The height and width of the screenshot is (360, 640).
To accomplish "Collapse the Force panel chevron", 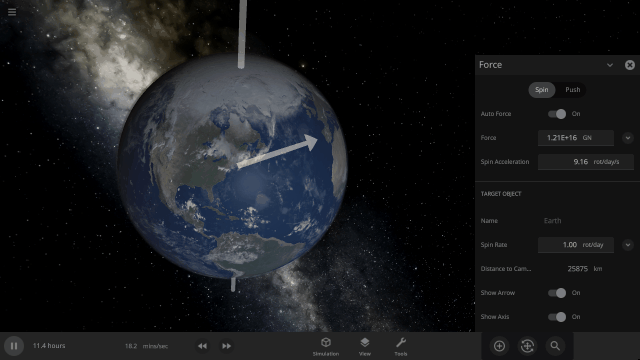I will coord(609,65).
